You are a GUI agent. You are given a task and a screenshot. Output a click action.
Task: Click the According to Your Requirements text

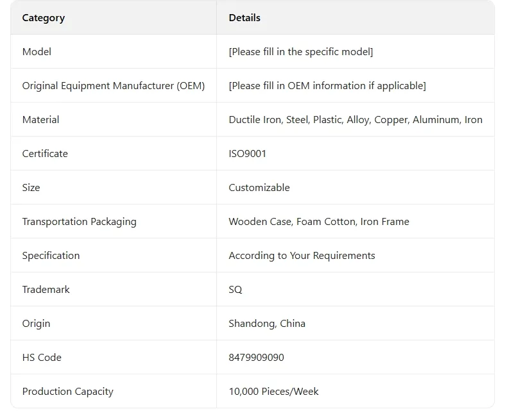[302, 256]
